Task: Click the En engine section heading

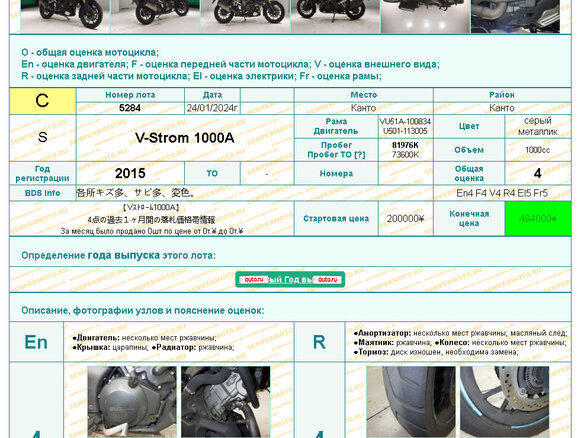Action: [x=36, y=342]
